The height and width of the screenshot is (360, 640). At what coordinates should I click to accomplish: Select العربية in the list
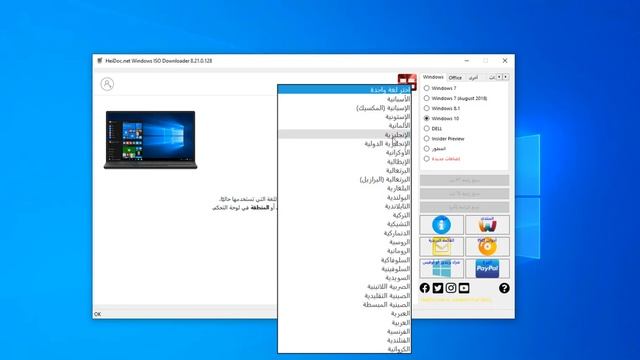tap(344, 322)
